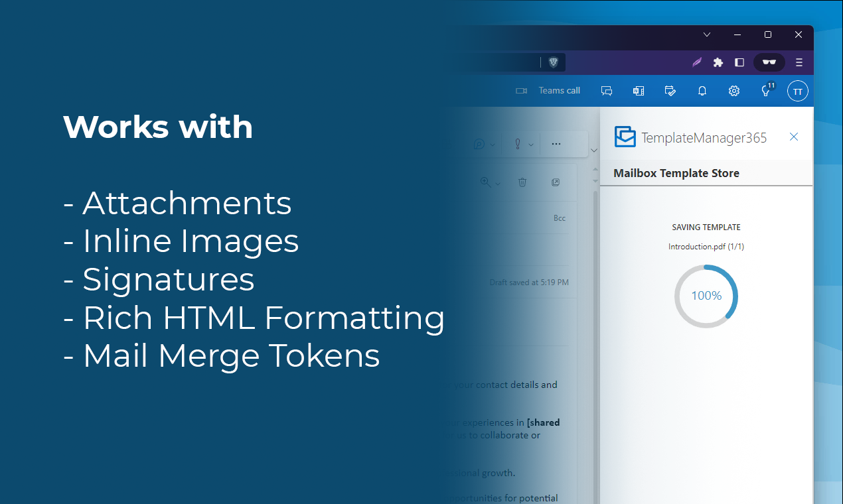
Task: Pop out the message to new window
Action: pyautogui.click(x=556, y=182)
